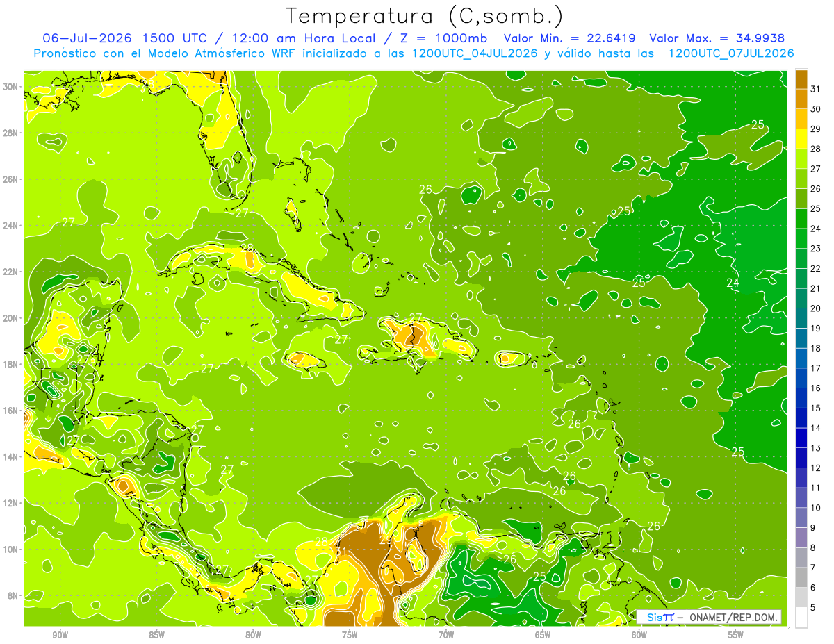Click the '21' label on the color scale
834x644 pixels.
(816, 288)
